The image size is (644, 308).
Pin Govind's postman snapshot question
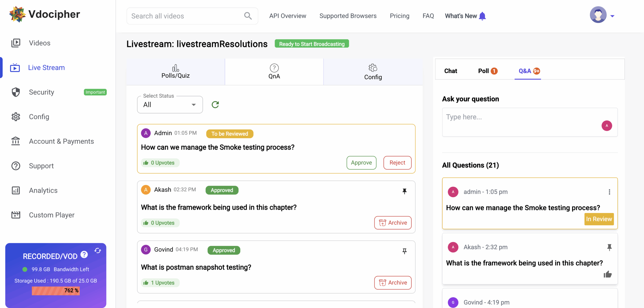click(405, 251)
